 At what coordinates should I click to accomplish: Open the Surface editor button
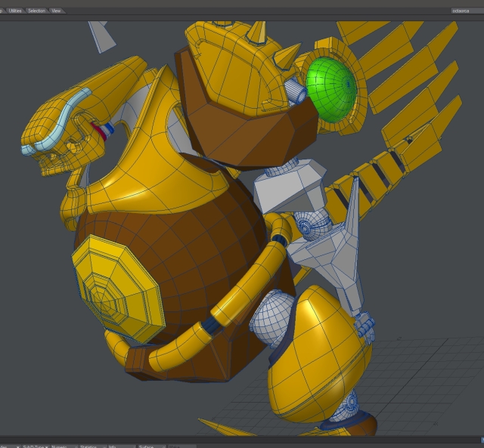[147, 446]
